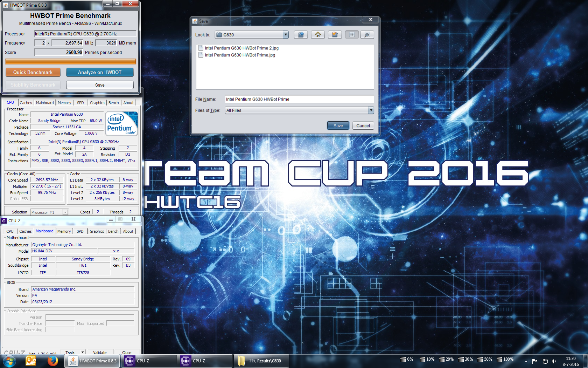Open the Processor #1 selection dropdown
Image resolution: width=588 pixels, height=368 pixels.
click(49, 212)
